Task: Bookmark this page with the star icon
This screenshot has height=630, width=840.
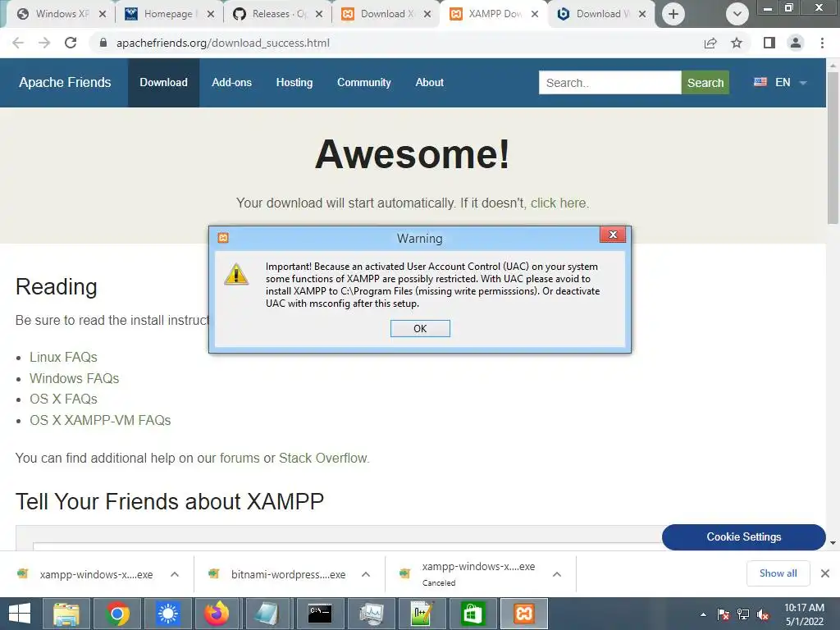Action: pos(737,43)
